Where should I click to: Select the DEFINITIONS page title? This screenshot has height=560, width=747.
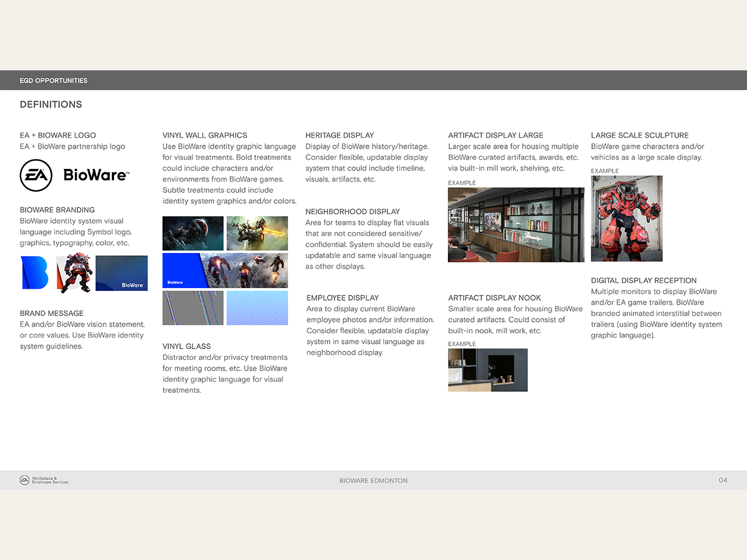[51, 104]
